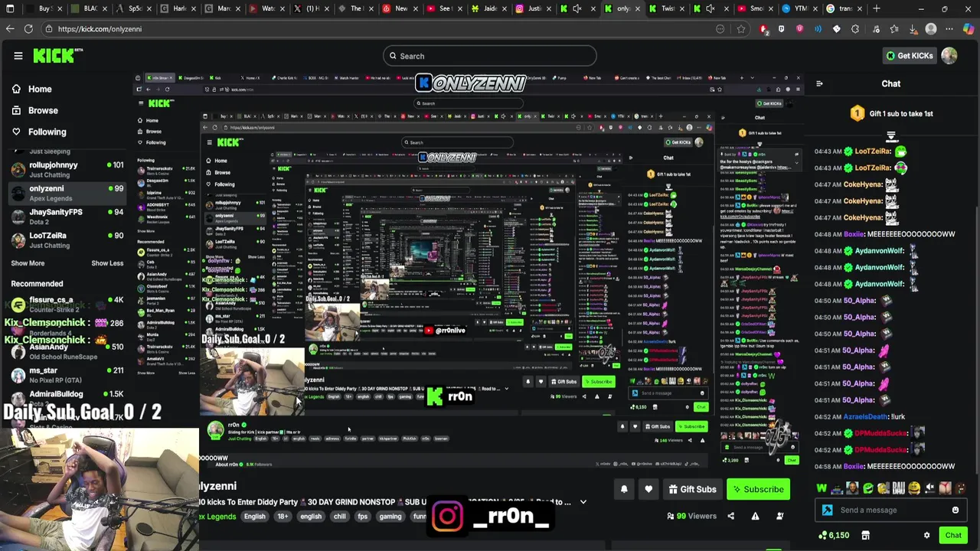Viewport: 980px width, 551px height.
Task: Click the 6,150 channel points balance
Action: [834, 536]
